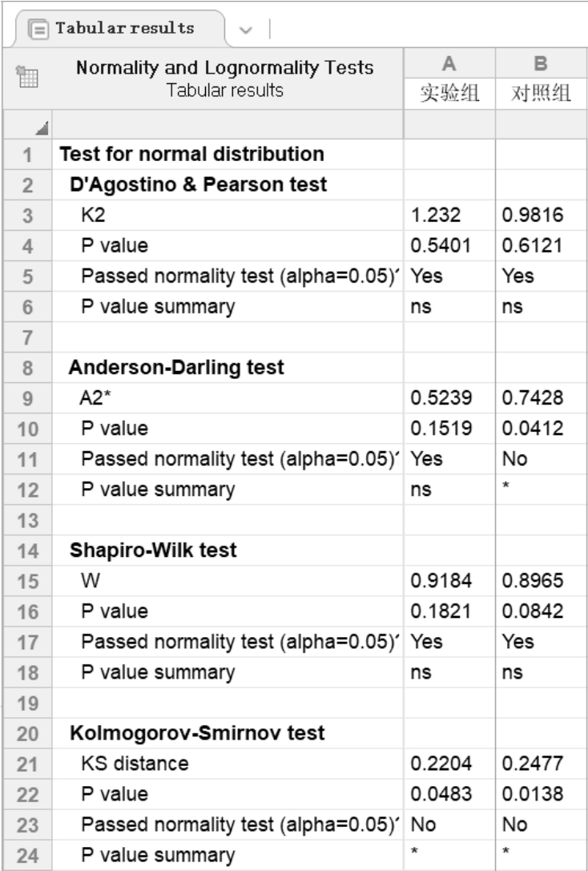Click the Normality and Lognormality Tests title
The width and height of the screenshot is (588, 871).
pyautogui.click(x=224, y=67)
